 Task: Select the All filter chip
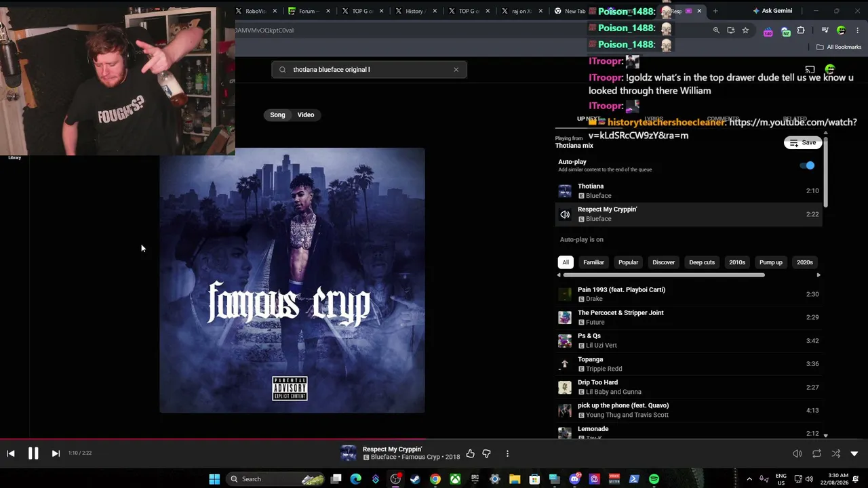566,262
